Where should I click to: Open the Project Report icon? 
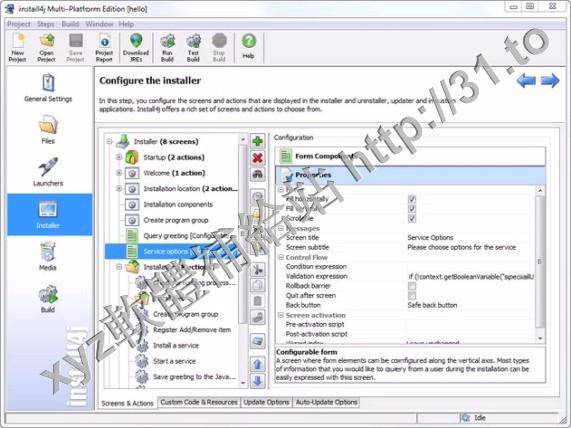(104, 48)
